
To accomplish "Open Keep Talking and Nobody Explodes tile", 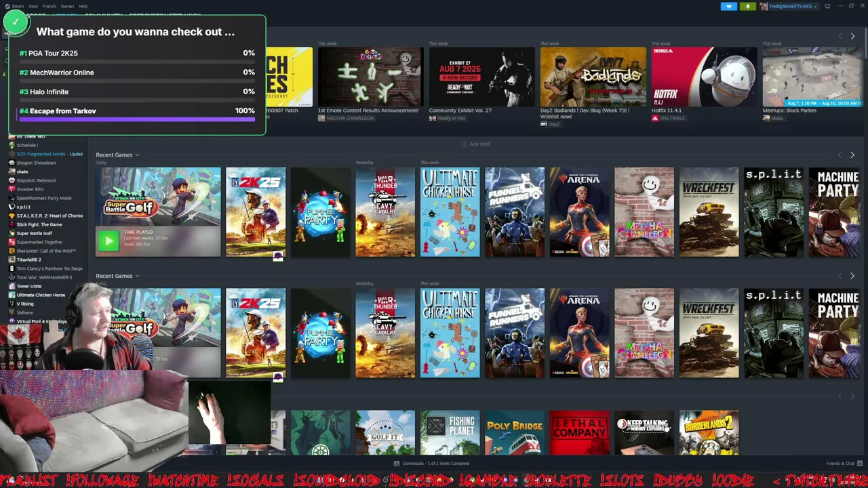I will pyautogui.click(x=644, y=432).
